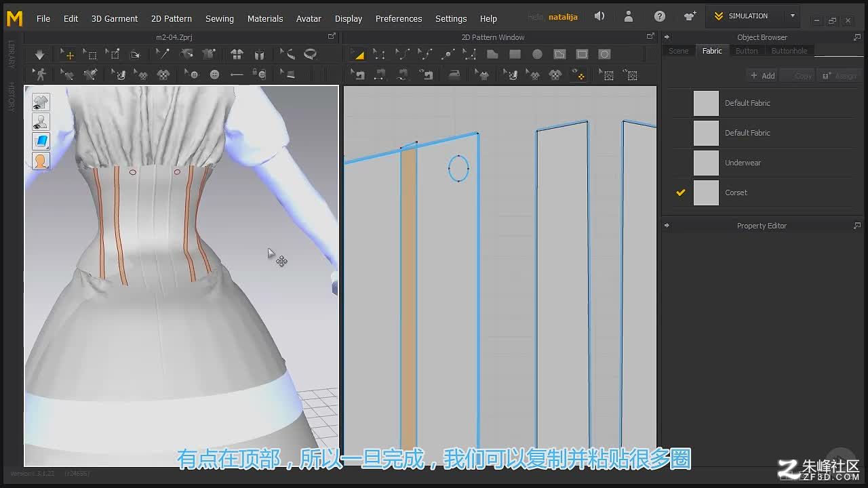Open the Avatar menu

click(309, 18)
